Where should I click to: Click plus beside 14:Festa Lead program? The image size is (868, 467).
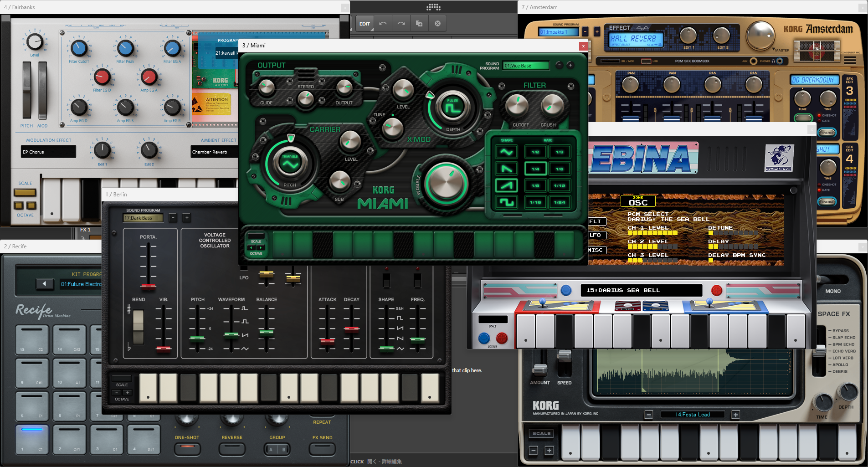(735, 415)
